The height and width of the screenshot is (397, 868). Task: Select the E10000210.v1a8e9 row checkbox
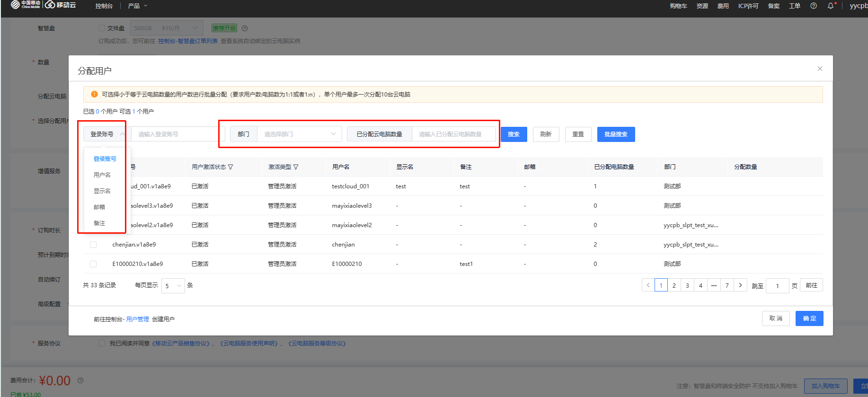pos(93,264)
